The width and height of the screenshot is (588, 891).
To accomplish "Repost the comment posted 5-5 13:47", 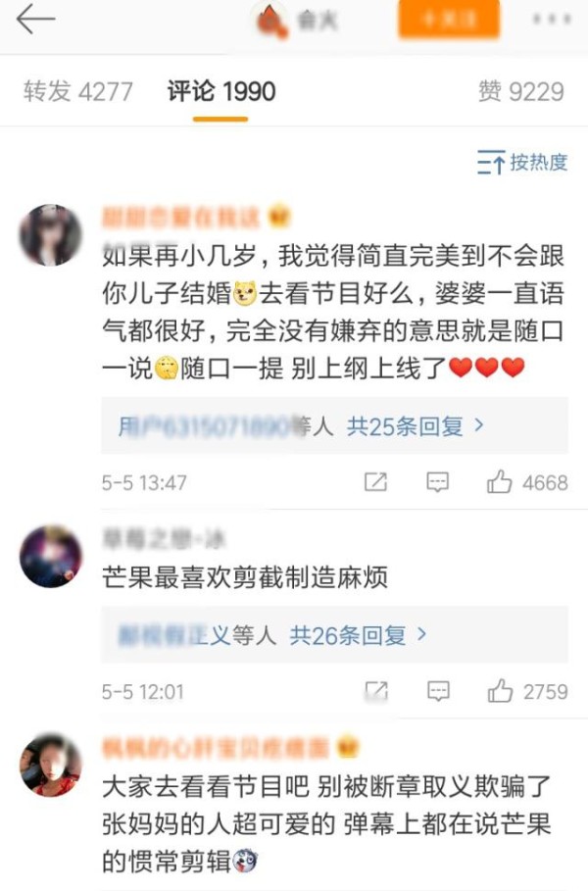I will 375,482.
